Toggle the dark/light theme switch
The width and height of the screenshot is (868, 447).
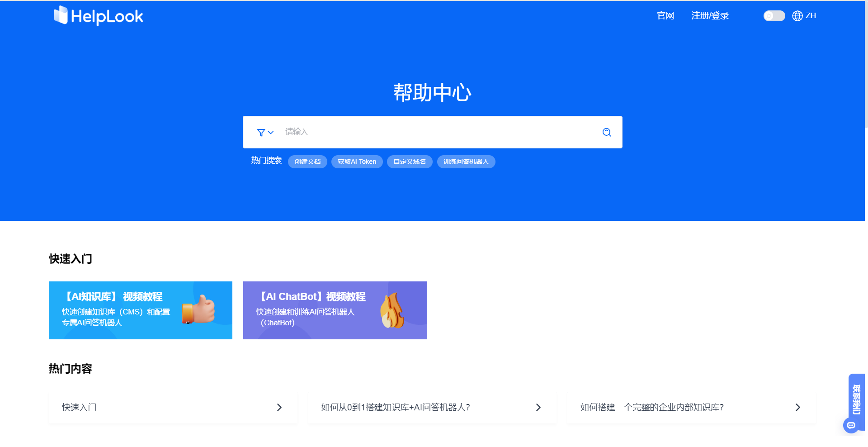[774, 16]
